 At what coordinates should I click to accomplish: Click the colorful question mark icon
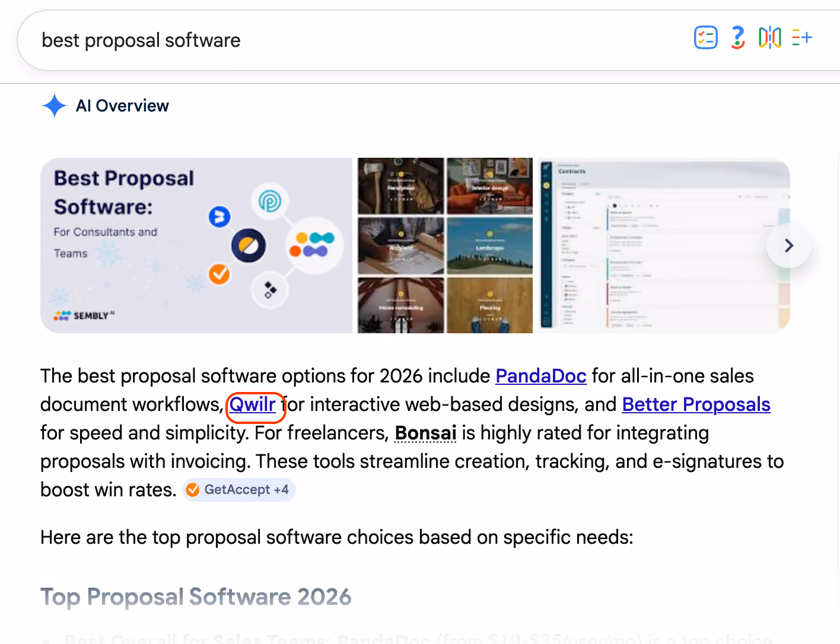click(737, 38)
